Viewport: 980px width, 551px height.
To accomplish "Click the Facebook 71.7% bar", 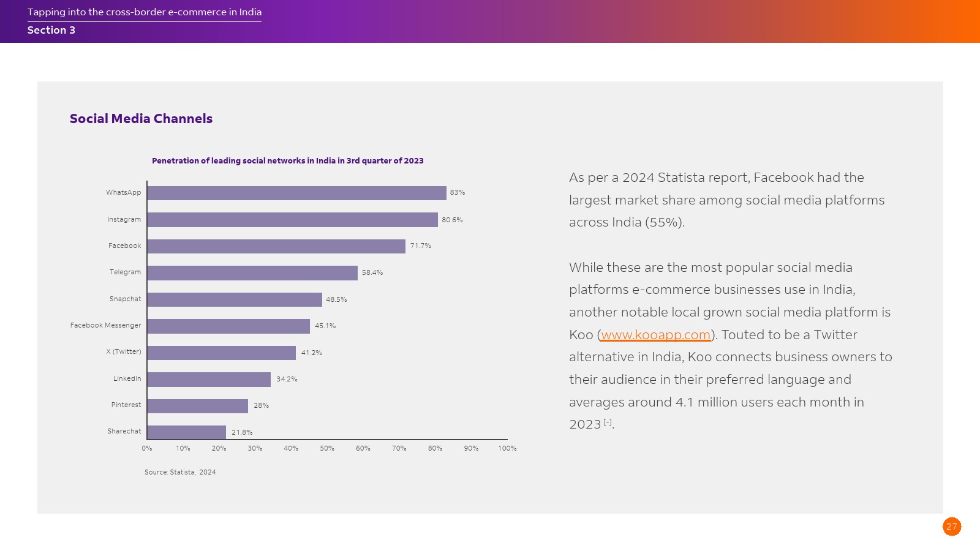I will (x=276, y=246).
